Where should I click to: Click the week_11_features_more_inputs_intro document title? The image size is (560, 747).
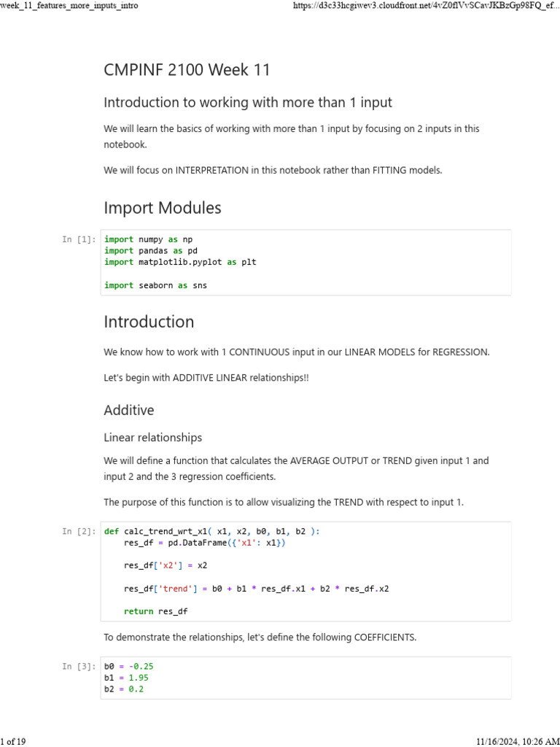pyautogui.click(x=69, y=6)
